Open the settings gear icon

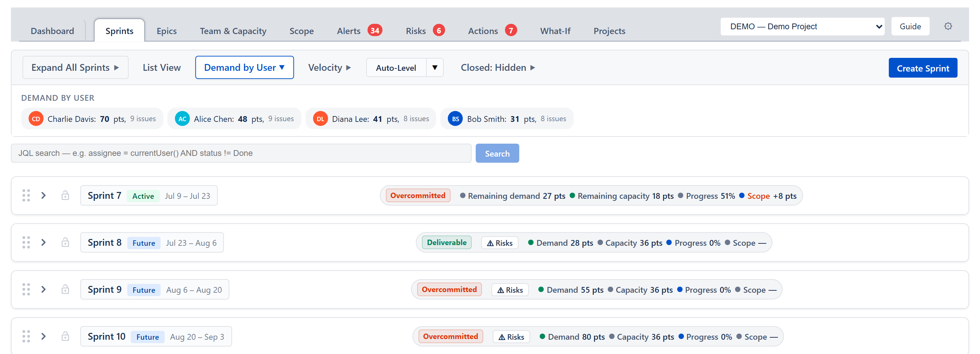[x=948, y=26]
